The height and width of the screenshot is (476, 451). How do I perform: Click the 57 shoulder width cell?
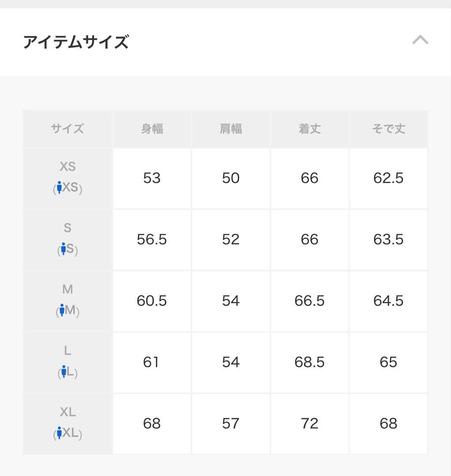point(231,423)
